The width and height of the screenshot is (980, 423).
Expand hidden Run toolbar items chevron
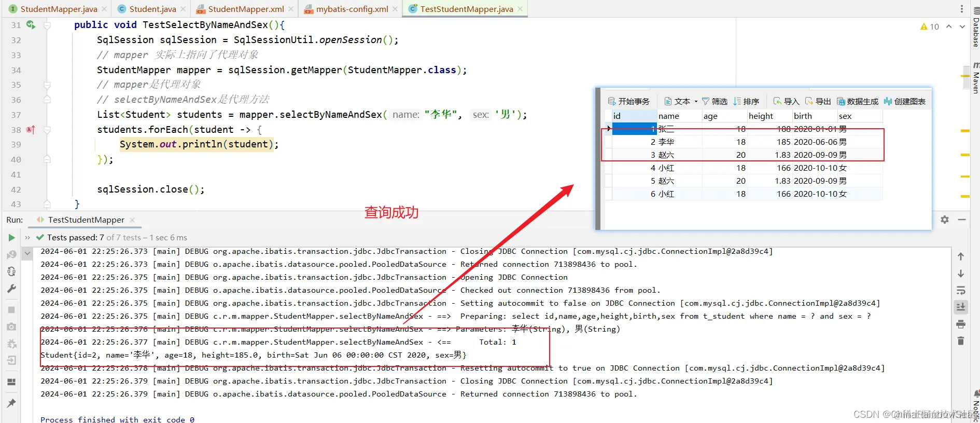click(27, 238)
